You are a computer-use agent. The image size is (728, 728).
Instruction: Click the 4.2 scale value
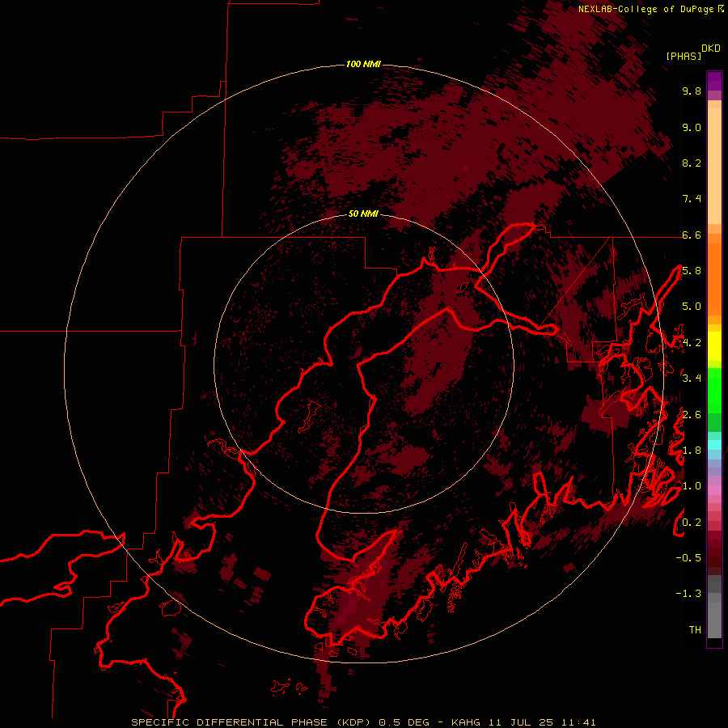[692, 343]
